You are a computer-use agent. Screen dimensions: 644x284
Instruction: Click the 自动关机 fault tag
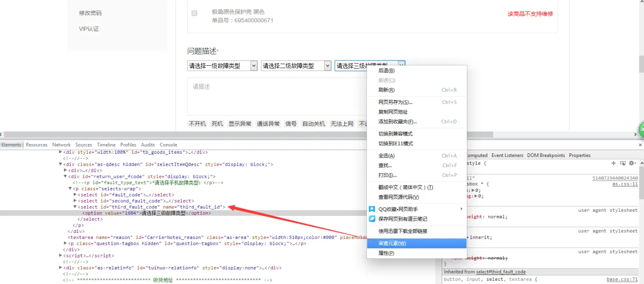(314, 123)
